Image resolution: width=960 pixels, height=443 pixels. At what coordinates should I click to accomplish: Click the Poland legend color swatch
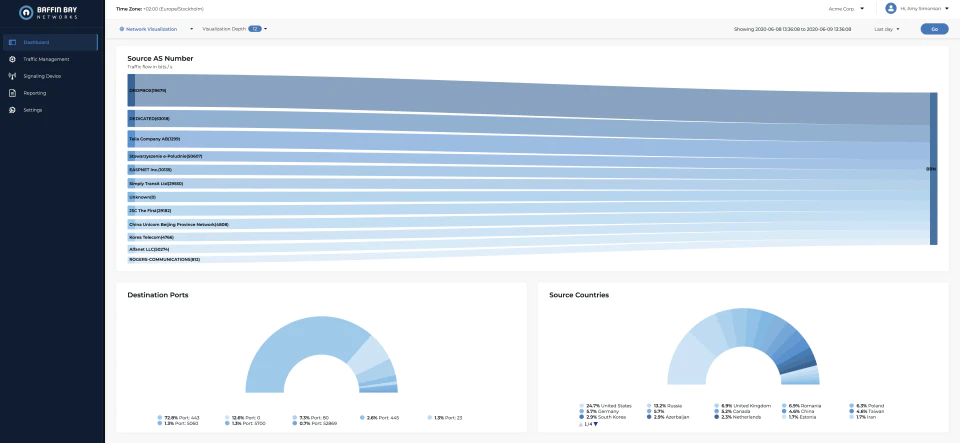tap(851, 406)
